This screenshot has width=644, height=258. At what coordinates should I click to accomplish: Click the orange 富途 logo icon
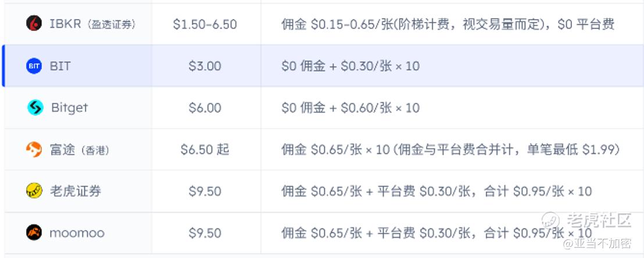(x=34, y=149)
